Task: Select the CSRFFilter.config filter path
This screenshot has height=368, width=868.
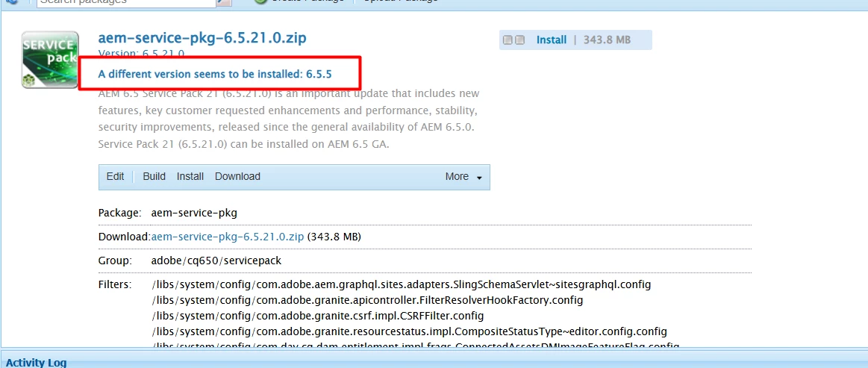Action: pos(318,316)
